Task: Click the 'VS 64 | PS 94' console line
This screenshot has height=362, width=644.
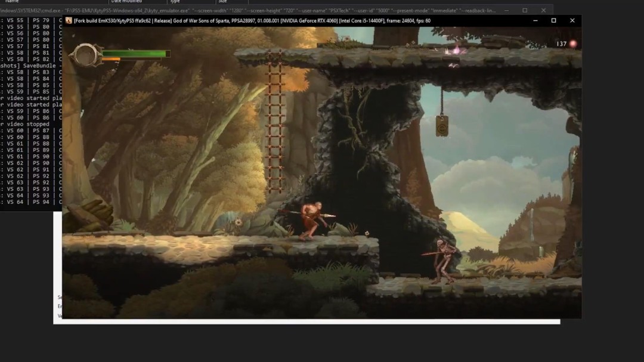Action: pos(31,202)
